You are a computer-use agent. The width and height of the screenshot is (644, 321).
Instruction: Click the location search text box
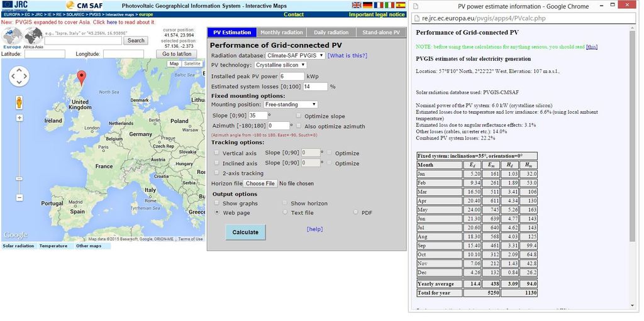84,41
